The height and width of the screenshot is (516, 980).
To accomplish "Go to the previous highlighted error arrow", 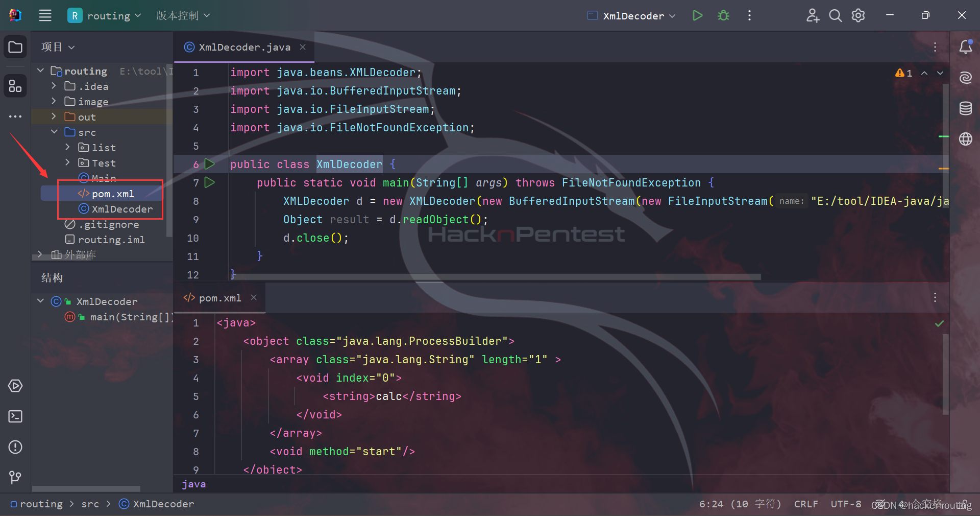I will click(x=924, y=73).
